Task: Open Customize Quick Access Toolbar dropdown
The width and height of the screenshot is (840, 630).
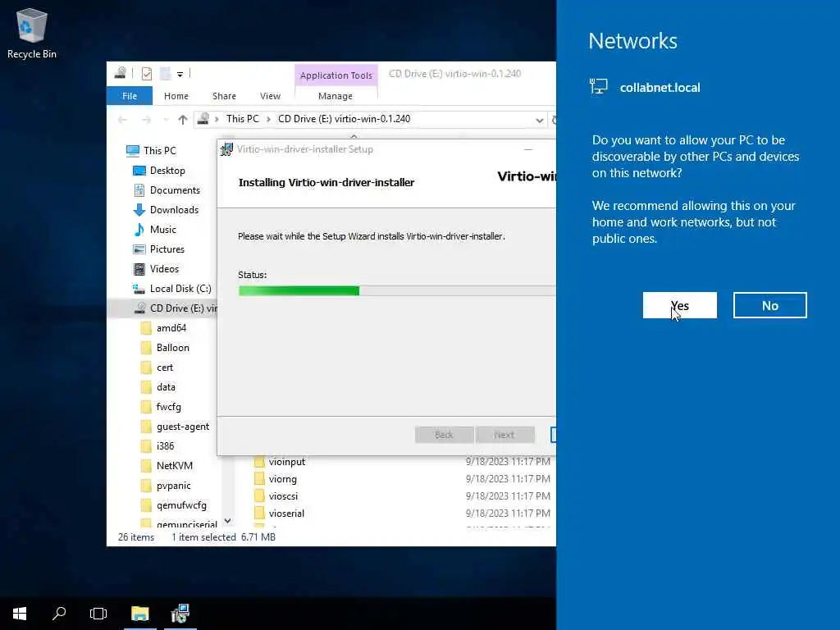Action: point(180,74)
